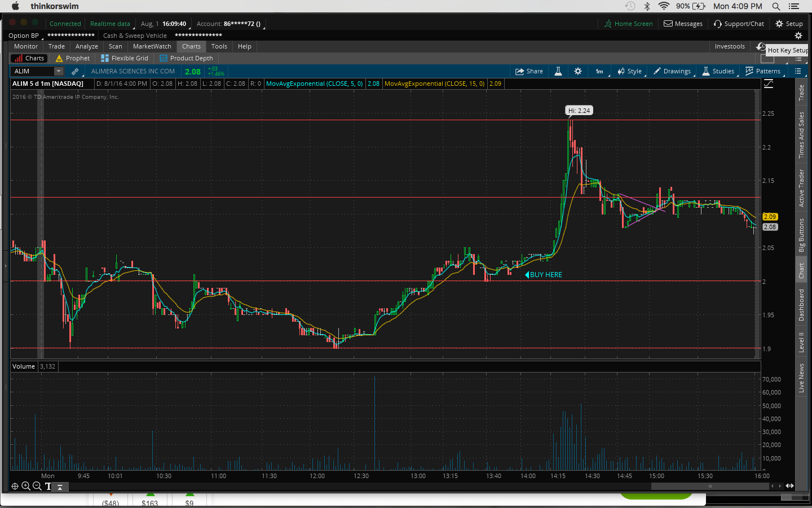Click the chart horizontal scrollbar
Image resolution: width=812 pixels, height=508 pixels.
tap(710, 486)
